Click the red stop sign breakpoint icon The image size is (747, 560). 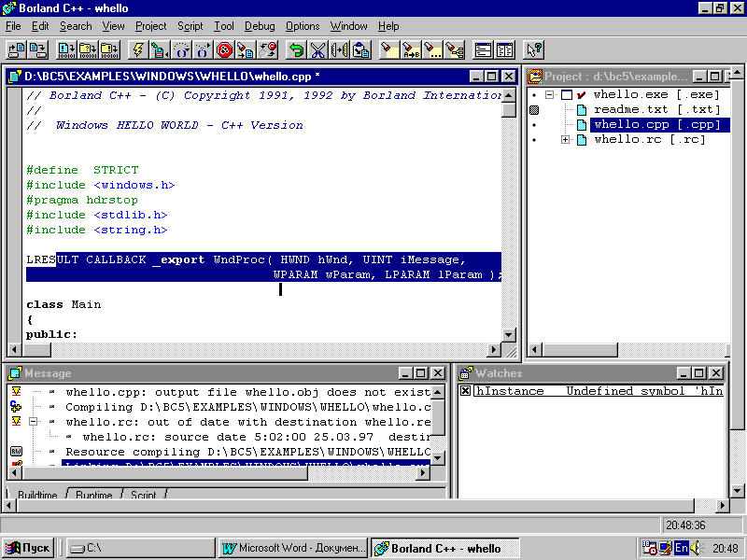click(224, 49)
